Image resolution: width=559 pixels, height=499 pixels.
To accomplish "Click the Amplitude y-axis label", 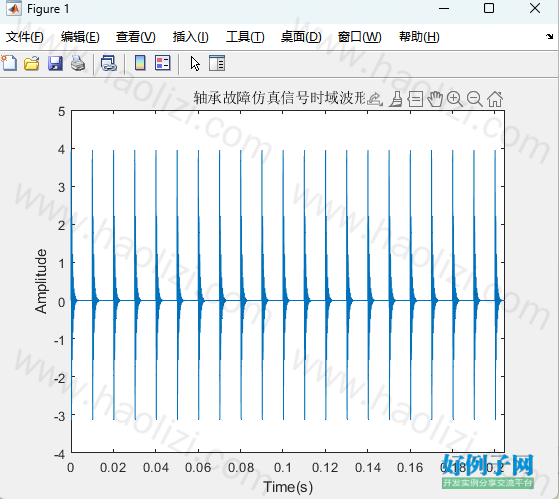I will [x=41, y=281].
